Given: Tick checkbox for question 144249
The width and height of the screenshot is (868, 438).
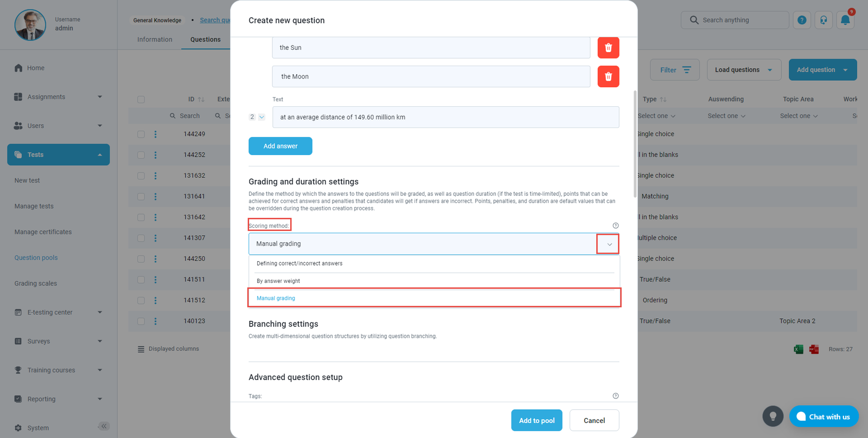Looking at the screenshot, I should tap(141, 134).
